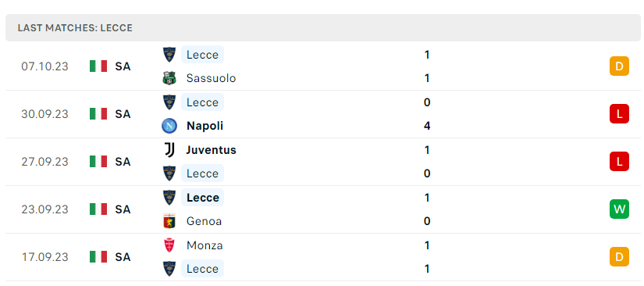Open the Napoli team link
The width and height of the screenshot is (644, 286).
pos(205,126)
